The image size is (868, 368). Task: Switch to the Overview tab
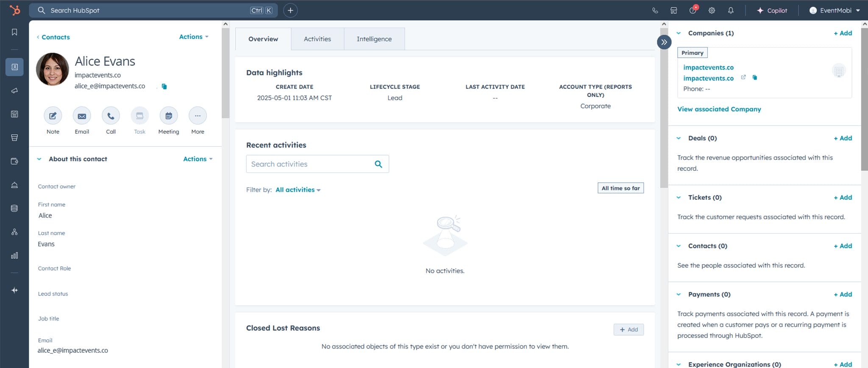coord(263,39)
